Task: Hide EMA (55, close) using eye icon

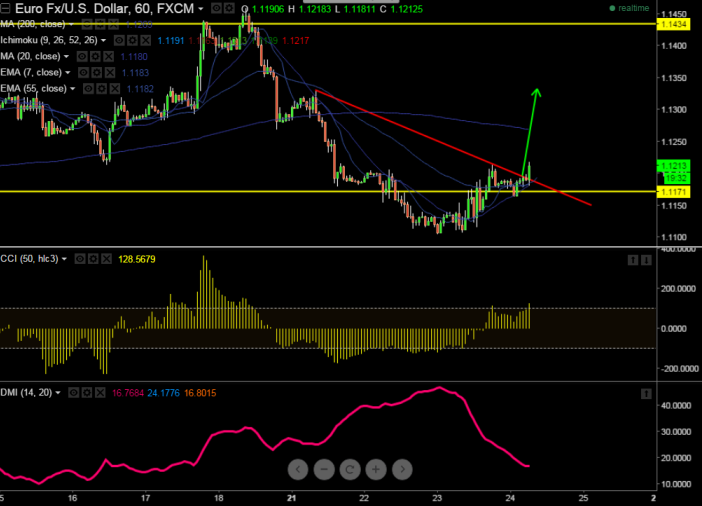Action: pos(89,89)
